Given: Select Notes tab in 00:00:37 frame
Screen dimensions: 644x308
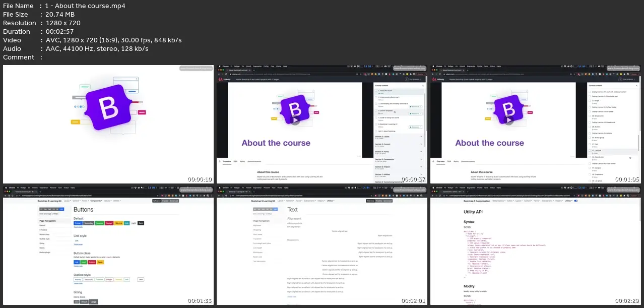Looking at the screenshot, I should [x=242, y=162].
